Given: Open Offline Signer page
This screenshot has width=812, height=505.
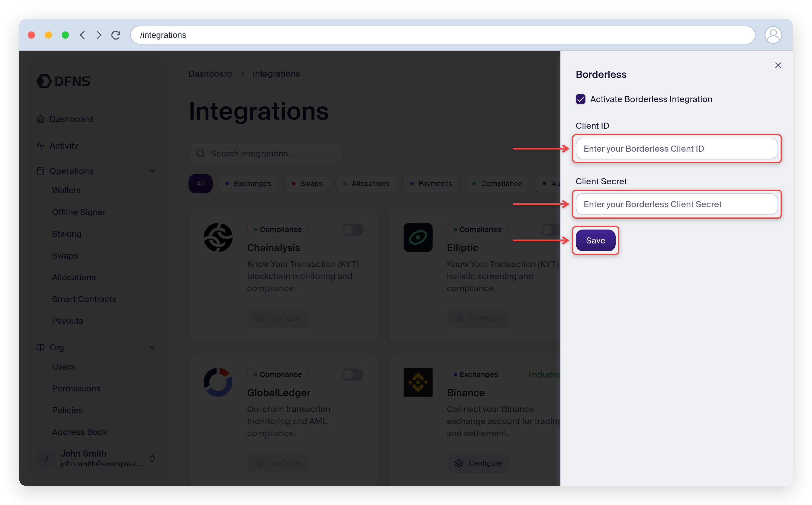Looking at the screenshot, I should [x=79, y=212].
